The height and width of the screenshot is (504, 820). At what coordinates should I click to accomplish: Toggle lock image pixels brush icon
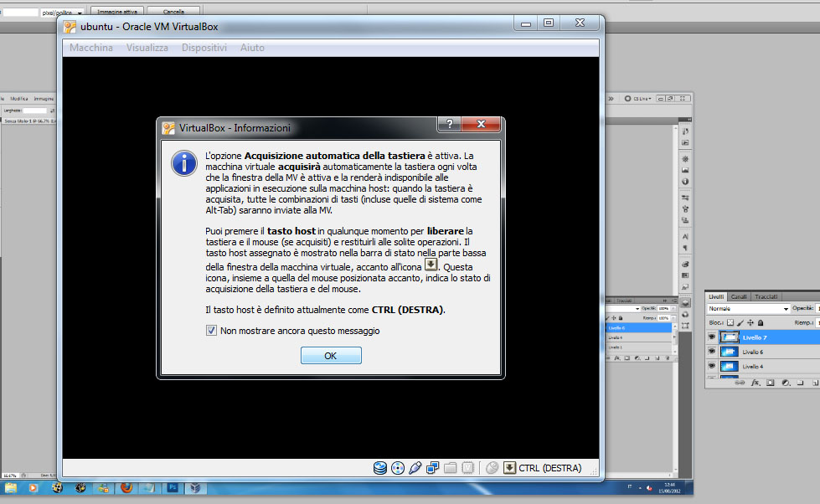pyautogui.click(x=740, y=323)
